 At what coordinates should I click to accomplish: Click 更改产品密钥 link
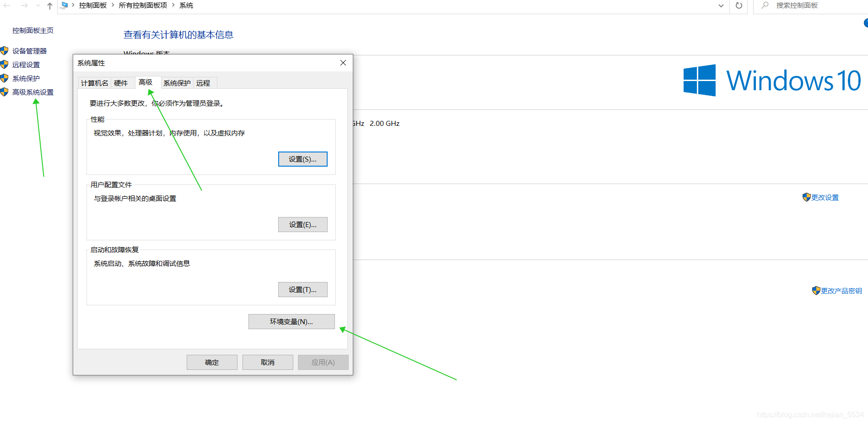pyautogui.click(x=841, y=291)
